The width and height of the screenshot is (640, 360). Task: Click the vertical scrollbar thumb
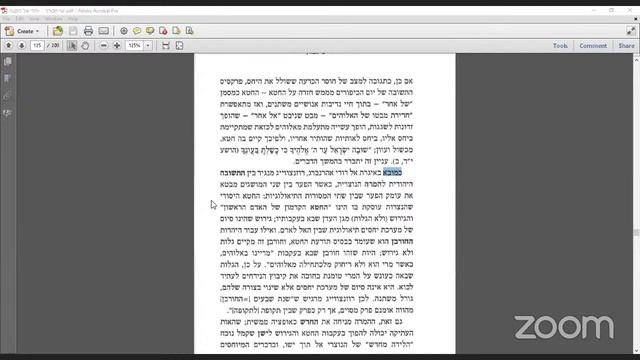pos(636,233)
